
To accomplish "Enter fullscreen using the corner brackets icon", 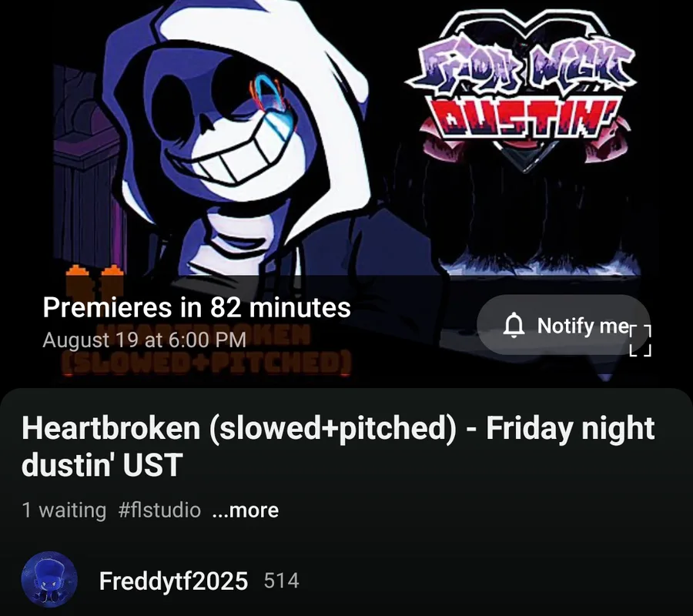I will (640, 340).
